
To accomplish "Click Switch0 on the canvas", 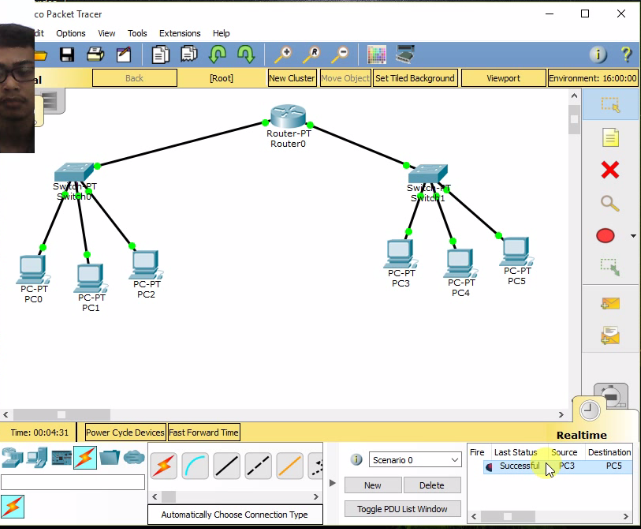I will tap(74, 172).
